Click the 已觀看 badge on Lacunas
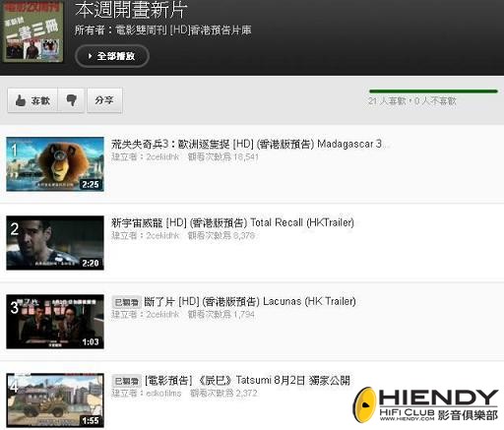Screen dimensions: 504x430 [x=127, y=302]
